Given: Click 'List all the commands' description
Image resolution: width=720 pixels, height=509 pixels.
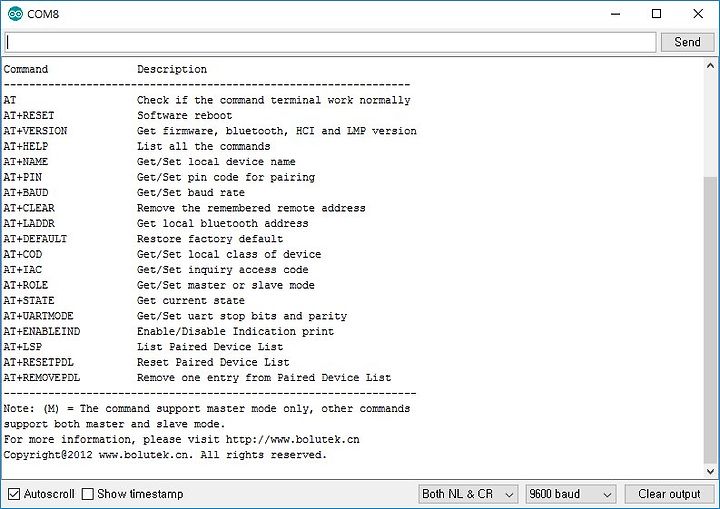Looking at the screenshot, I should click(x=204, y=146).
